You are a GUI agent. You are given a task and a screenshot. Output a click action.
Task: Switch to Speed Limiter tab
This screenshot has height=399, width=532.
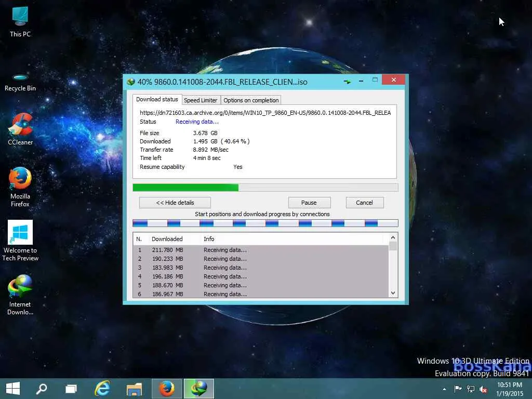(200, 100)
